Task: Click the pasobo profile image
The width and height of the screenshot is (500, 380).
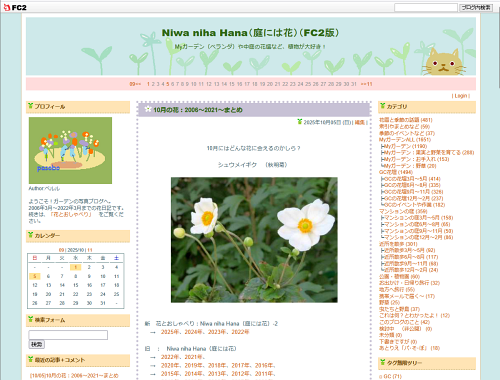Action: (x=70, y=150)
